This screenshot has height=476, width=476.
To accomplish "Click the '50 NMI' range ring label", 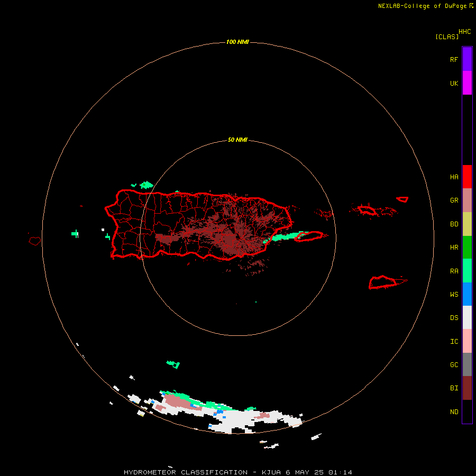I will 237,140.
